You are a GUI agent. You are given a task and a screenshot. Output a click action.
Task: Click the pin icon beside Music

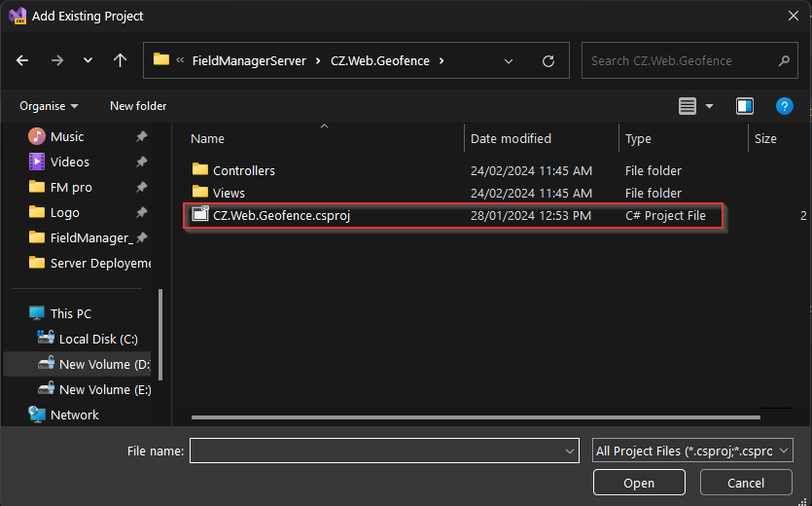tap(141, 136)
